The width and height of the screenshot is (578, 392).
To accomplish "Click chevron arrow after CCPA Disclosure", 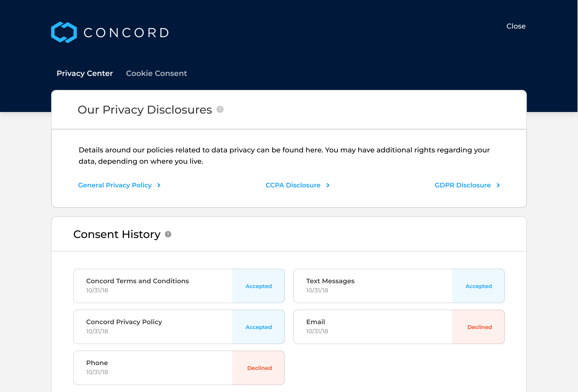I will (328, 185).
